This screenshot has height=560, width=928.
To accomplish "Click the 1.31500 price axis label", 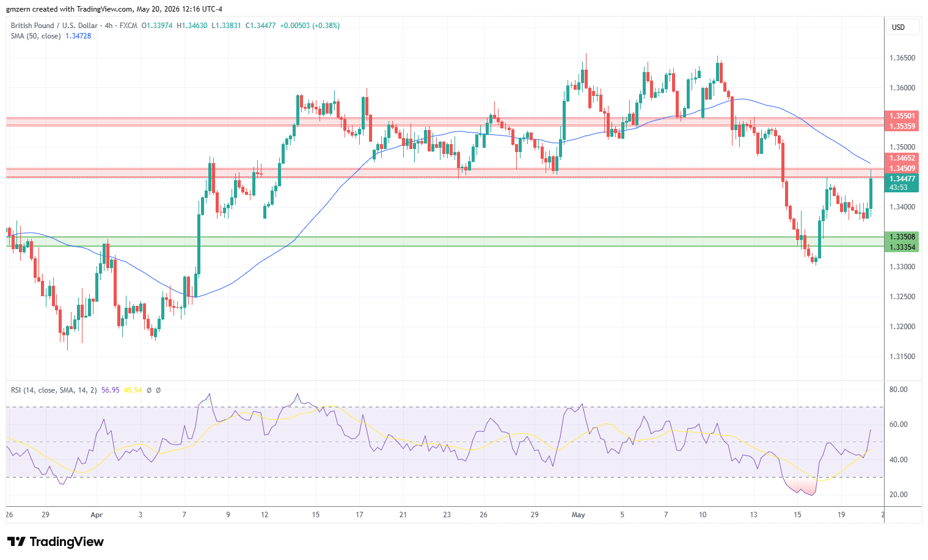I will pyautogui.click(x=902, y=357).
